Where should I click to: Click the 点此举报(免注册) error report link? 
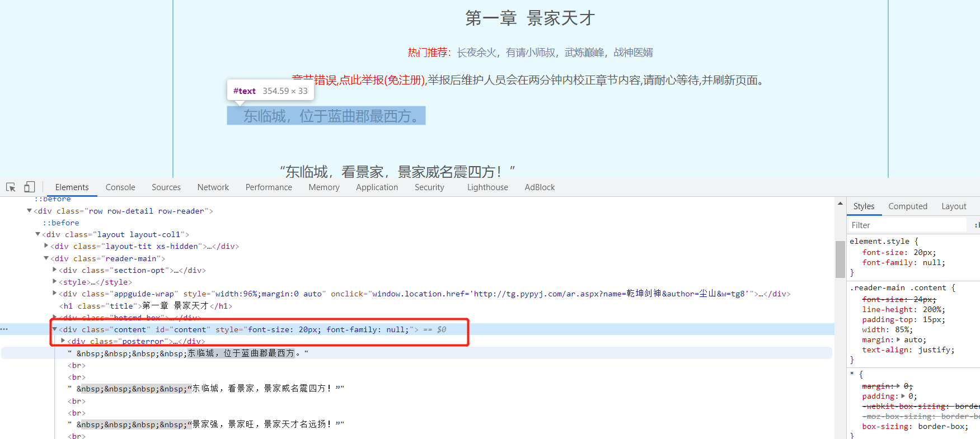click(382, 80)
